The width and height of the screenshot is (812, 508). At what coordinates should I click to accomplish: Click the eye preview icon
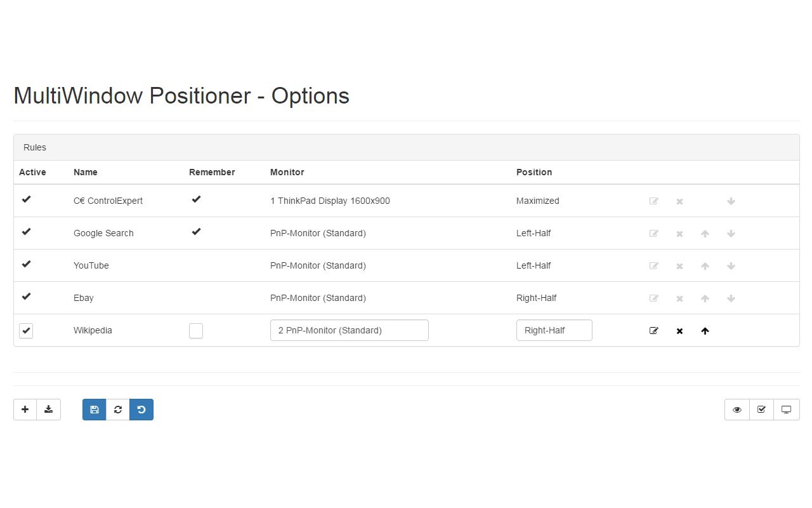click(x=737, y=410)
